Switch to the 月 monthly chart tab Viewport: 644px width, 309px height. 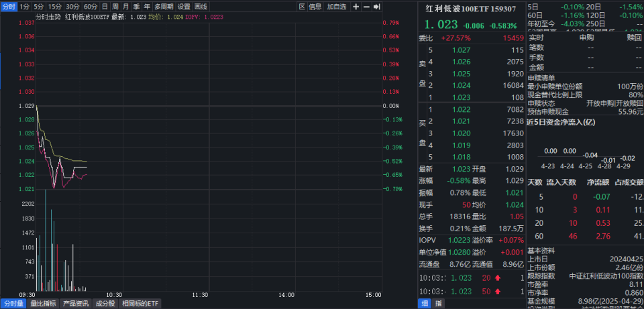[x=125, y=7]
